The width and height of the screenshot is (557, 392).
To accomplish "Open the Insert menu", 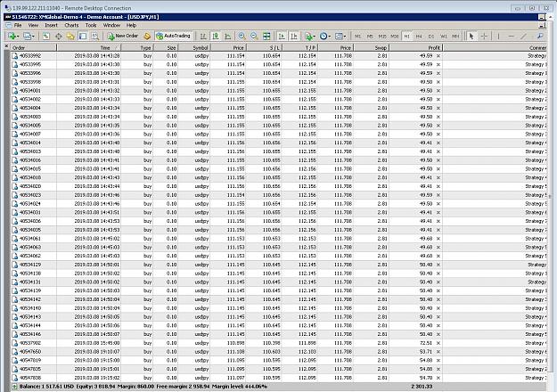I will coord(51,25).
